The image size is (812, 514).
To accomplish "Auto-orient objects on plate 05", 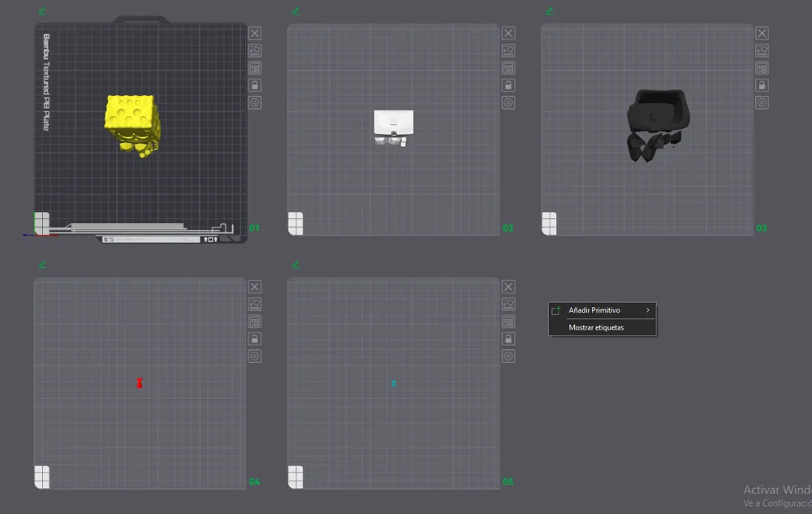I will click(x=508, y=305).
